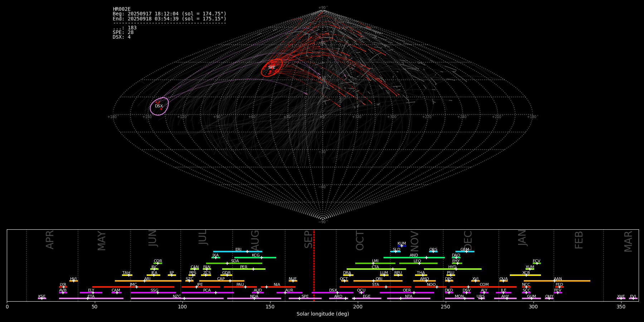
Task: Select the CAP shower bar
Action: (222, 281)
